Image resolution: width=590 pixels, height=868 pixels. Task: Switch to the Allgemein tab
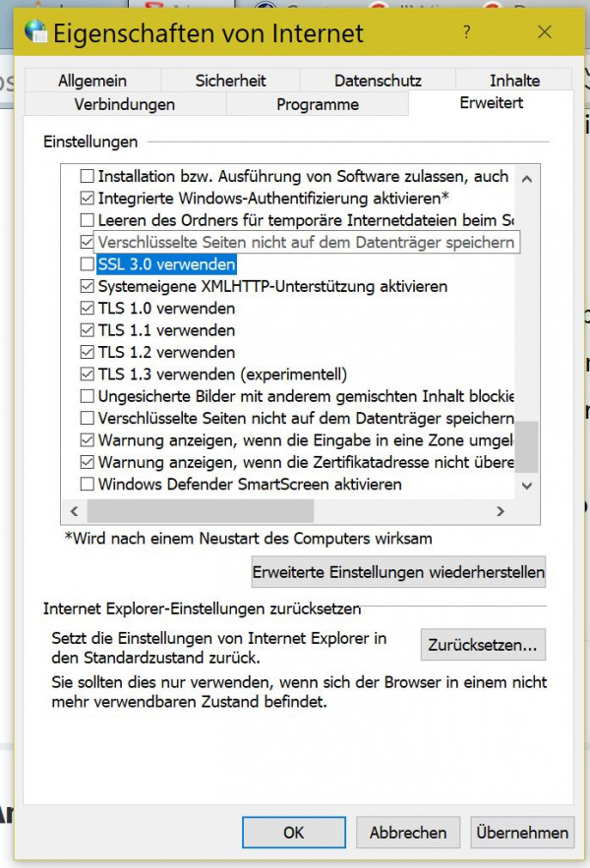92,81
